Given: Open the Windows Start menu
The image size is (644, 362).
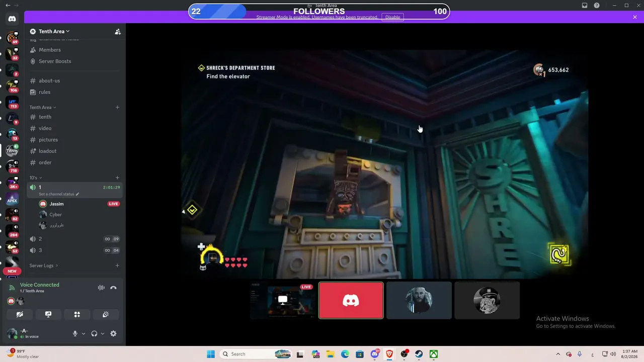Looking at the screenshot, I should point(211,354).
